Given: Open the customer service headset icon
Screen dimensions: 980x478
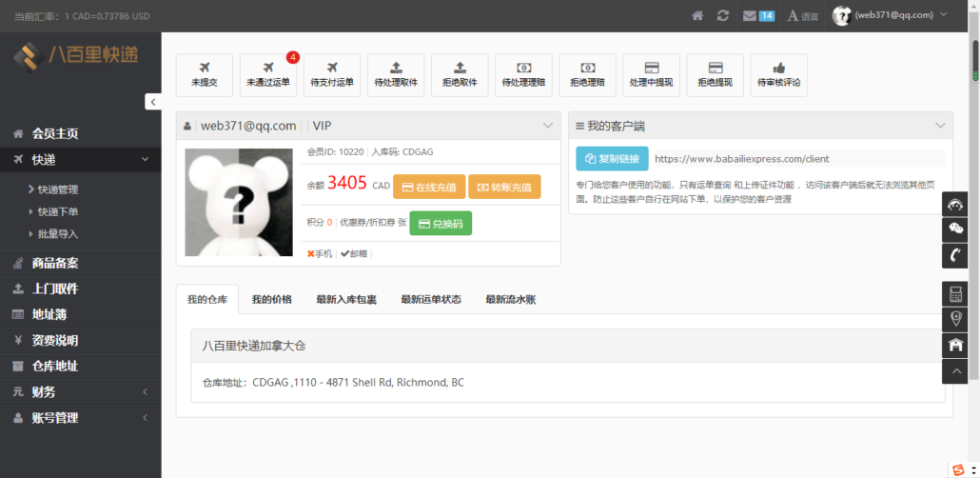Looking at the screenshot, I should (x=956, y=204).
